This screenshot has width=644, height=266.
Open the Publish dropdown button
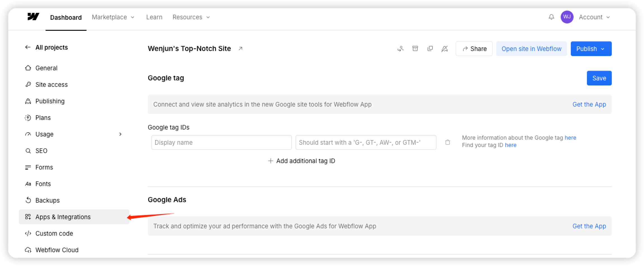pos(591,49)
